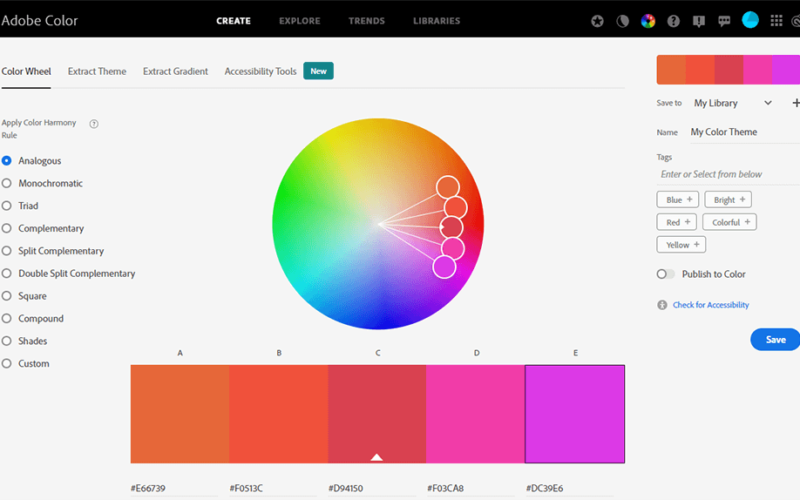The height and width of the screenshot is (500, 800).
Task: Select color swatch D pink
Action: pyautogui.click(x=476, y=414)
